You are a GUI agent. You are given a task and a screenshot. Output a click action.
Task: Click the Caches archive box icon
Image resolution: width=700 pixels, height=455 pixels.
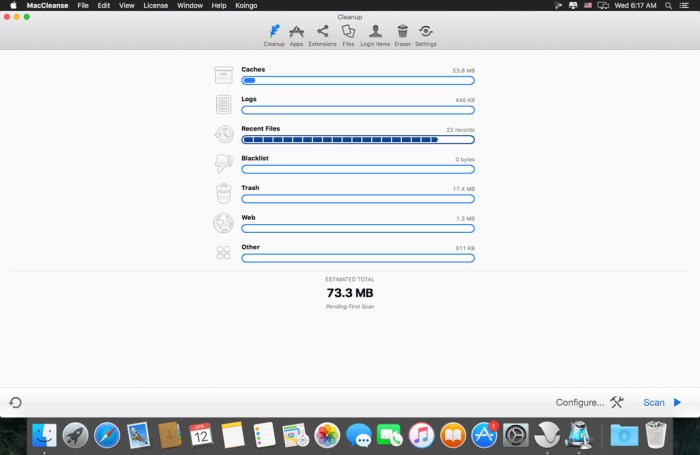pos(223,75)
